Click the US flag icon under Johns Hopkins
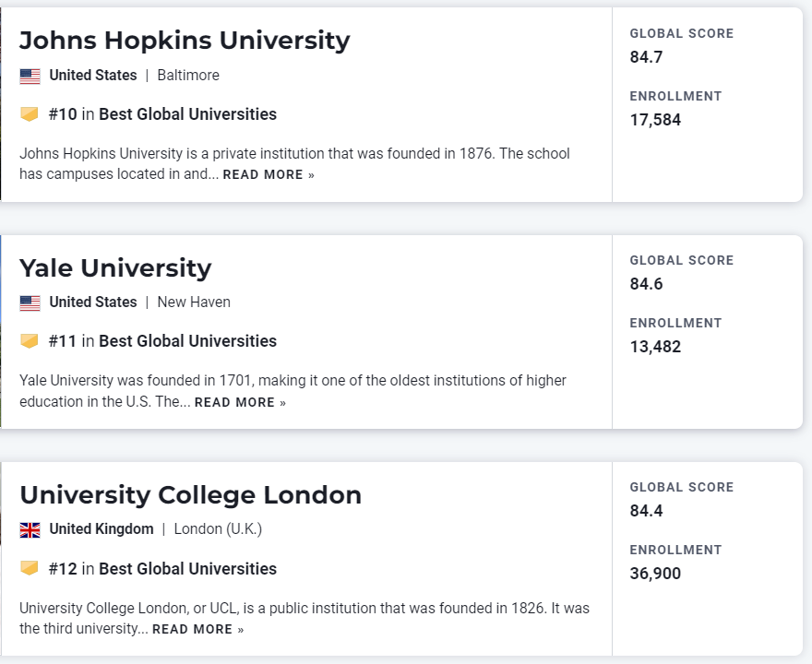This screenshot has height=664, width=812. [x=30, y=76]
